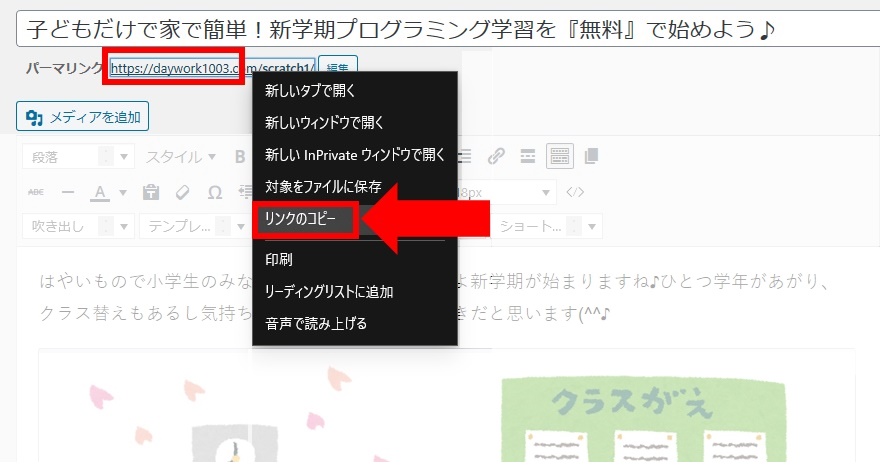Click the insert link chain icon
This screenshot has width=880, height=467.
coord(496,156)
